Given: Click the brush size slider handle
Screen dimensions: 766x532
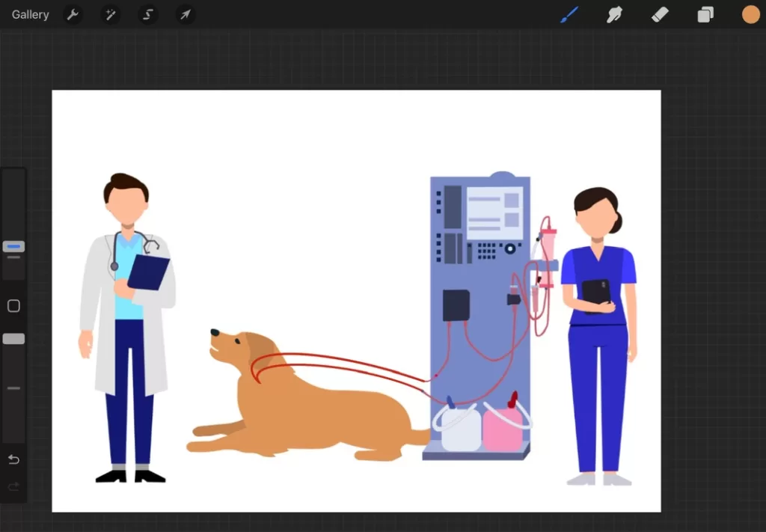Looking at the screenshot, I should click(13, 247).
